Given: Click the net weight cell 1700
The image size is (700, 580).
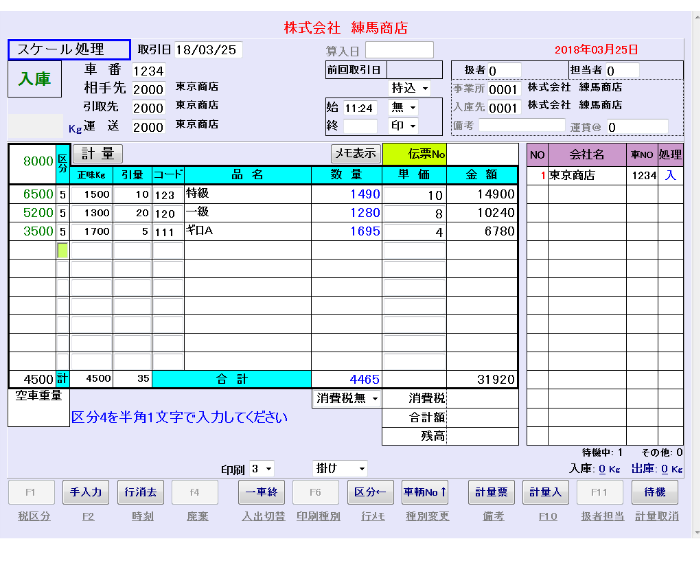Looking at the screenshot, I should tap(91, 232).
